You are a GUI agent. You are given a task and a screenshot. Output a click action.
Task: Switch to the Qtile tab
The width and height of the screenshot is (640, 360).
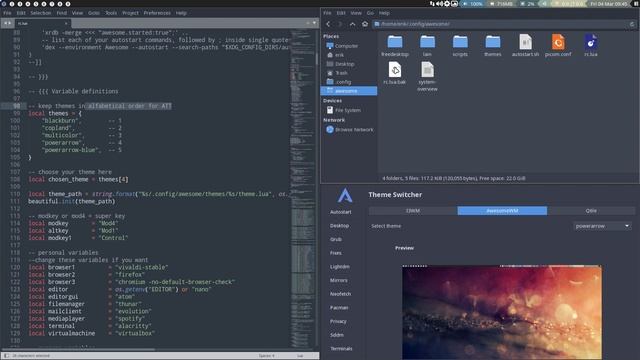click(x=591, y=211)
